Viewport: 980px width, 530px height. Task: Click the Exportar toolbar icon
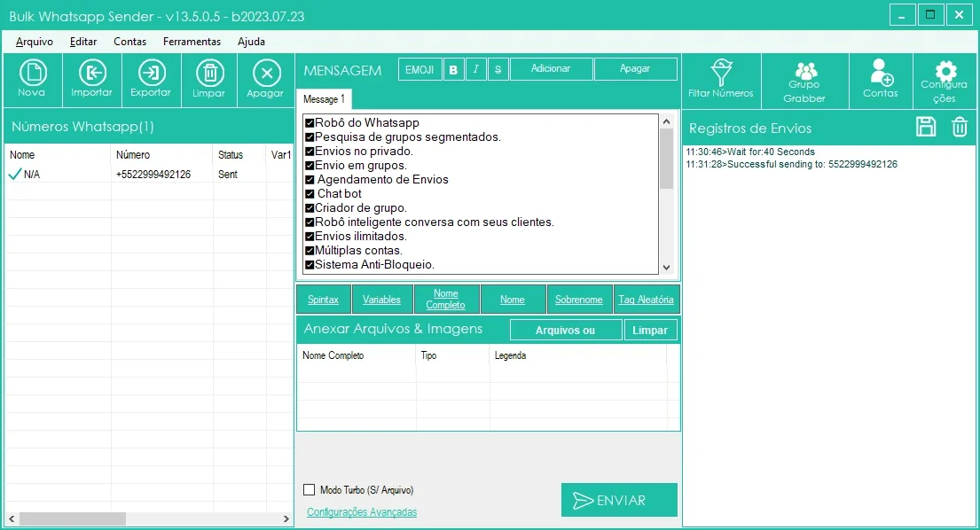tap(152, 79)
